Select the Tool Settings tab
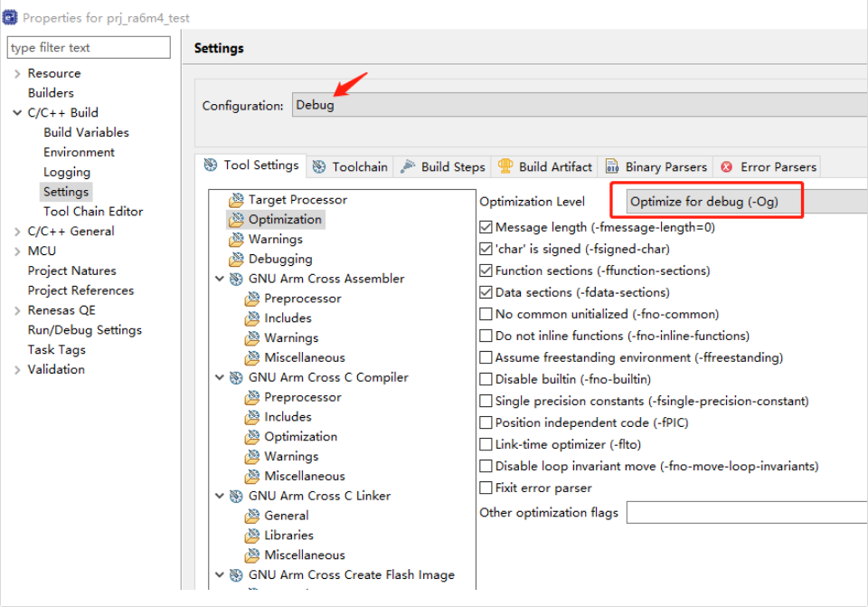This screenshot has height=607, width=868. 250,165
